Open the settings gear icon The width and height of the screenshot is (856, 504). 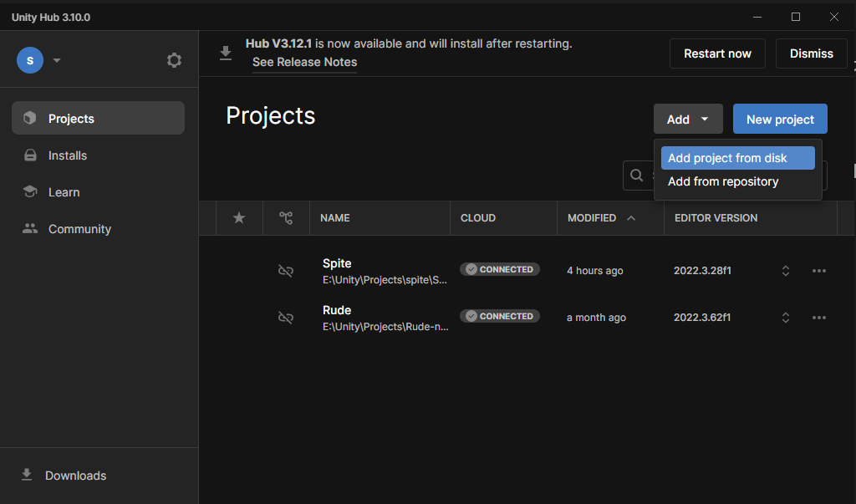tap(174, 60)
